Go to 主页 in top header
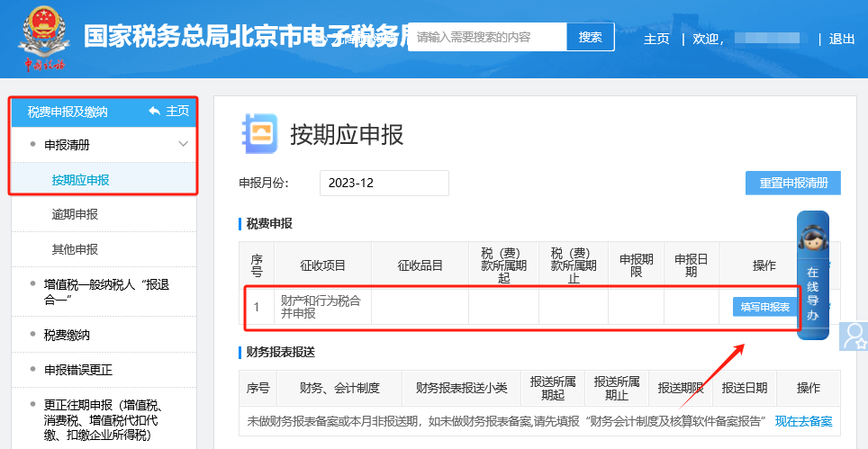The height and width of the screenshot is (449, 868). (656, 40)
